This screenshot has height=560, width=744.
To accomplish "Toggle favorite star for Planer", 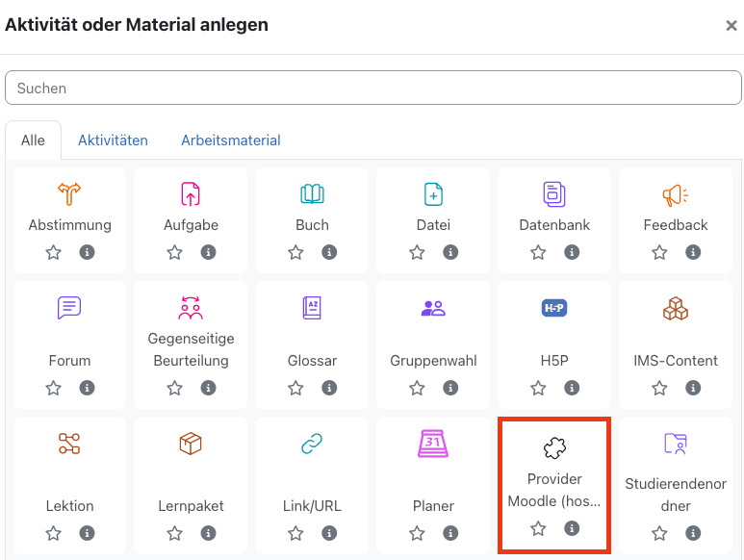I will coord(417,533).
